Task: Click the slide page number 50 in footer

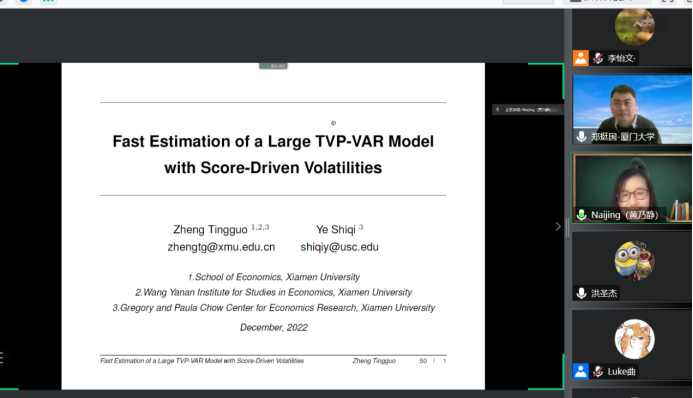Action: point(423,361)
